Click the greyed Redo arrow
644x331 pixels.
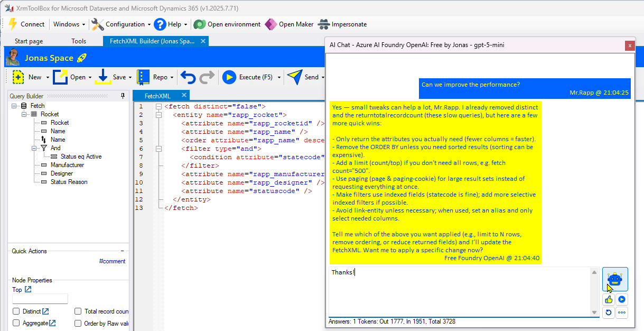coord(207,77)
